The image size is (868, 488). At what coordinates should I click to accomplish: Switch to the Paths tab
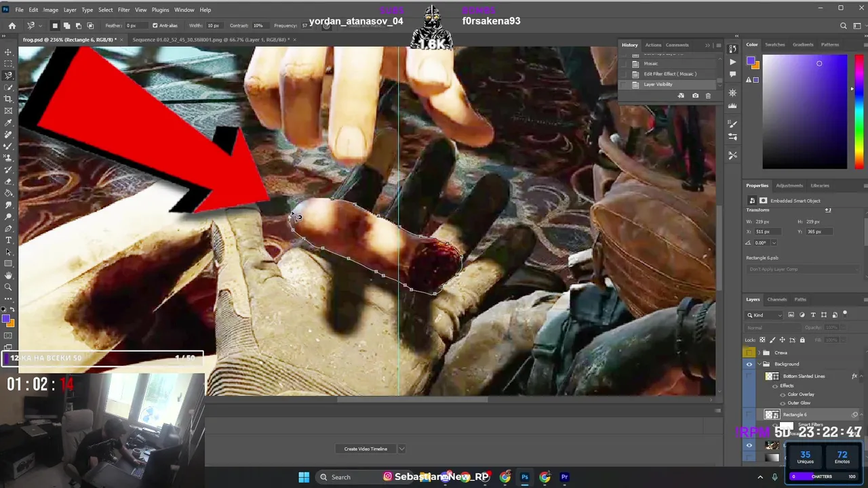[x=800, y=300]
